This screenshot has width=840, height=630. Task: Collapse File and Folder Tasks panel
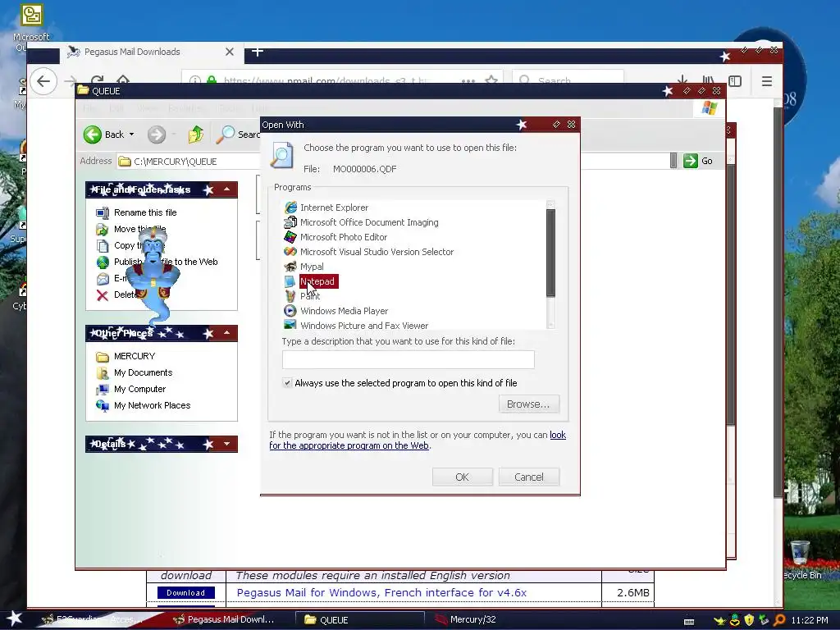226,189
